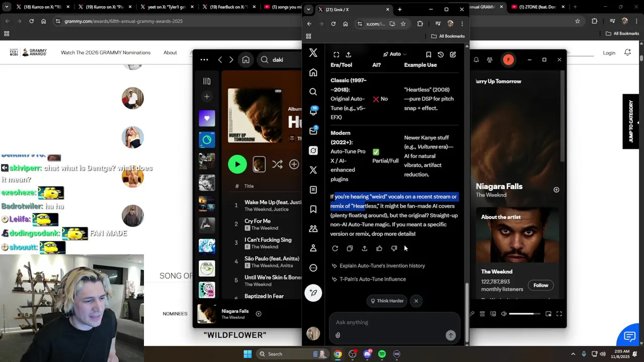
Task: Follow The Weeknd in Spotify
Action: point(541,286)
